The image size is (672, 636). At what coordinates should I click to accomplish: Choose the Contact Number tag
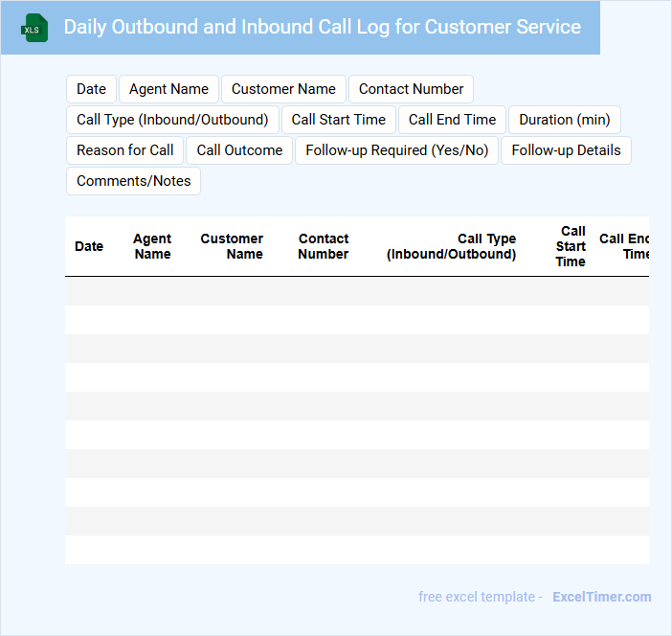(x=411, y=89)
